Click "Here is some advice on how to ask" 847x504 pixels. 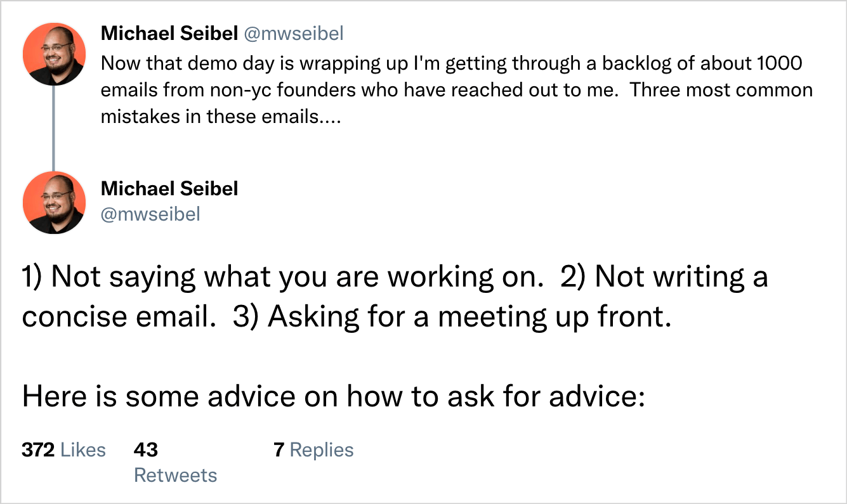[x=333, y=396]
